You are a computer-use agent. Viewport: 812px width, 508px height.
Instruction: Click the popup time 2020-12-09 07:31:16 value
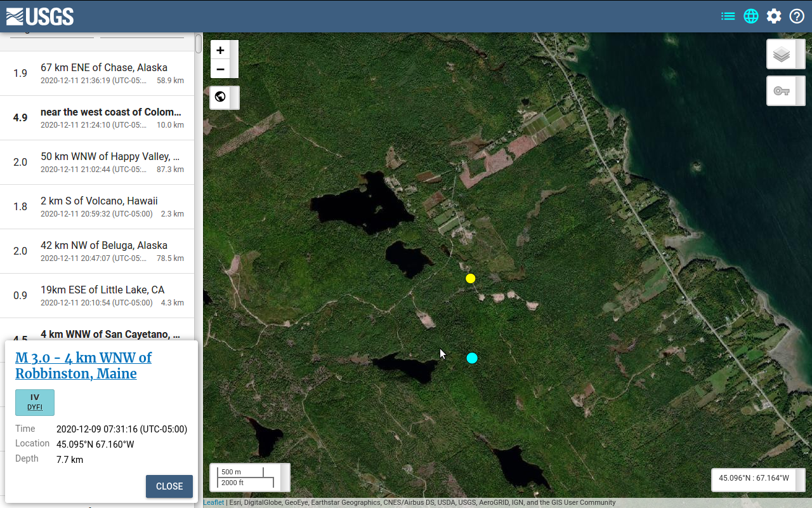tap(122, 429)
